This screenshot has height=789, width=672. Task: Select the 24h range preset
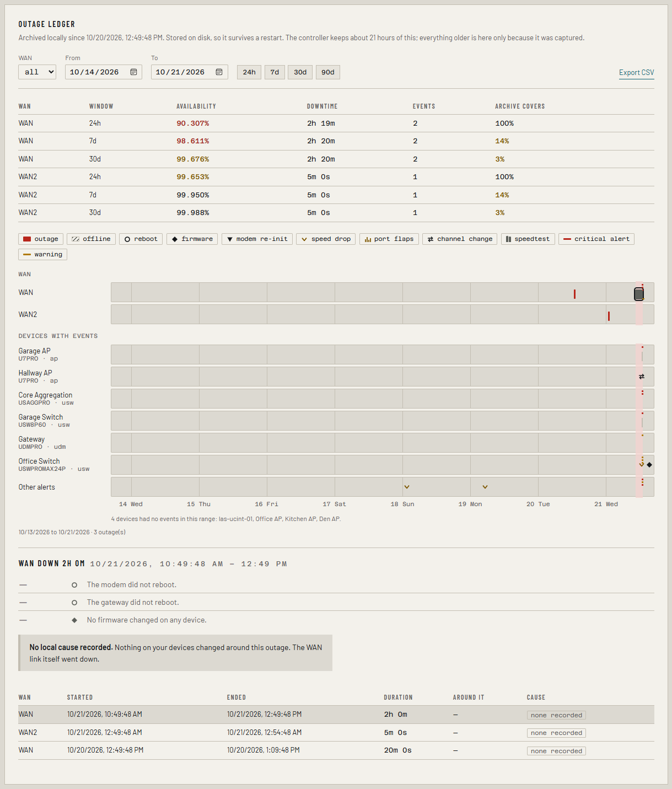[x=249, y=72]
